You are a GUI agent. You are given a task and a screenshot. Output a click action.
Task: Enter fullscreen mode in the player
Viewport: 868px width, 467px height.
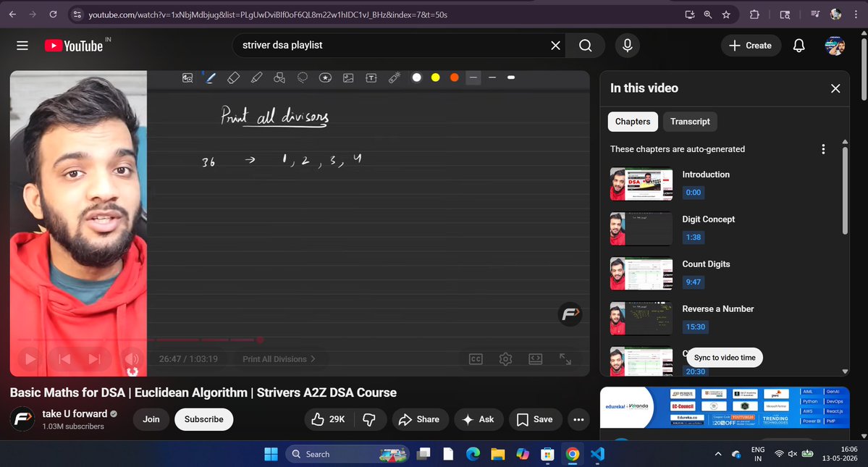point(565,359)
